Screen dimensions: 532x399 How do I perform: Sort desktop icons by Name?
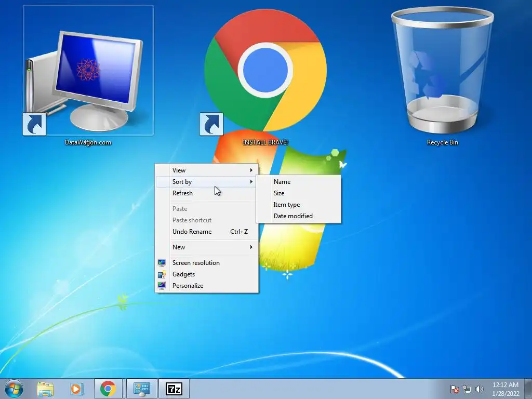click(x=299, y=181)
